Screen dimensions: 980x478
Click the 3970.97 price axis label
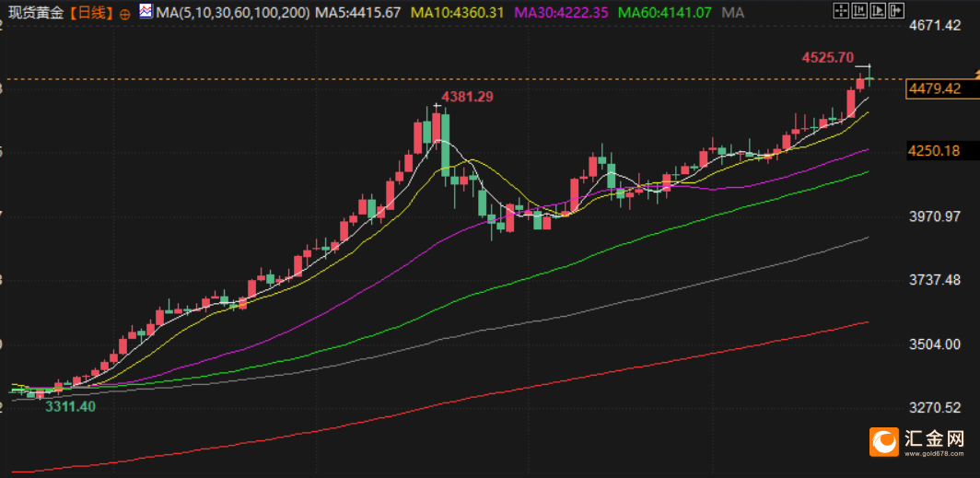935,216
